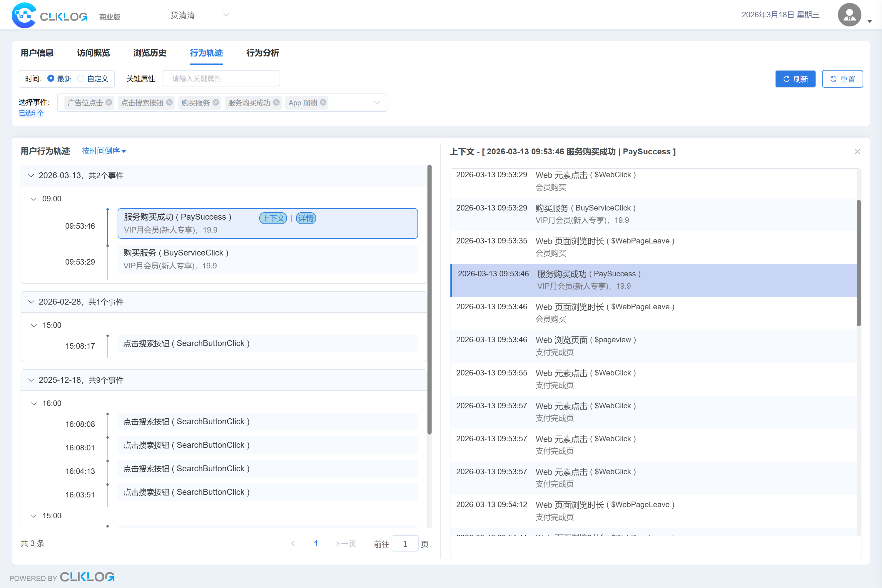
Task: Remove the 购买服务 event tag
Action: (216, 102)
